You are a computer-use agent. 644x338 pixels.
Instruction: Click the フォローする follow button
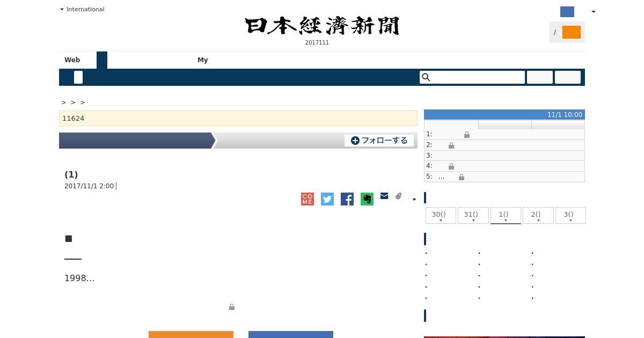point(379,141)
